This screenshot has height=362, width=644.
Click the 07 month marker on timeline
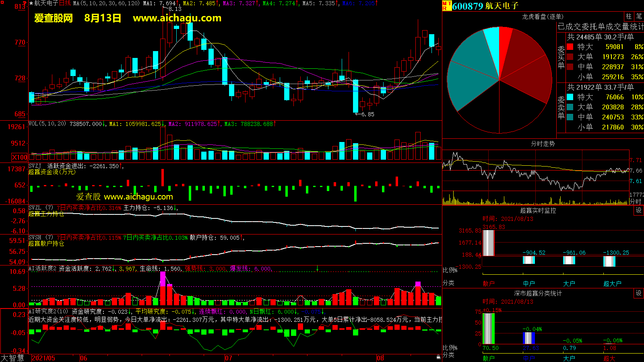pyautogui.click(x=228, y=358)
